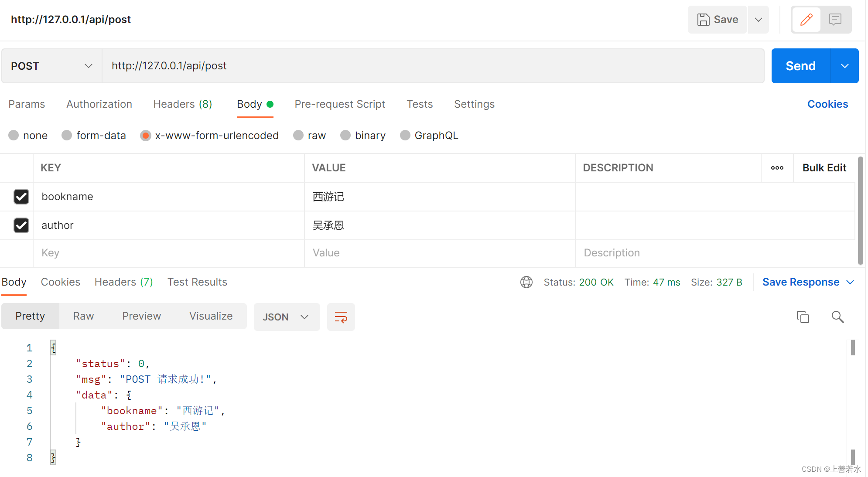
Task: Open the response Headers (7) tab
Action: (x=123, y=282)
